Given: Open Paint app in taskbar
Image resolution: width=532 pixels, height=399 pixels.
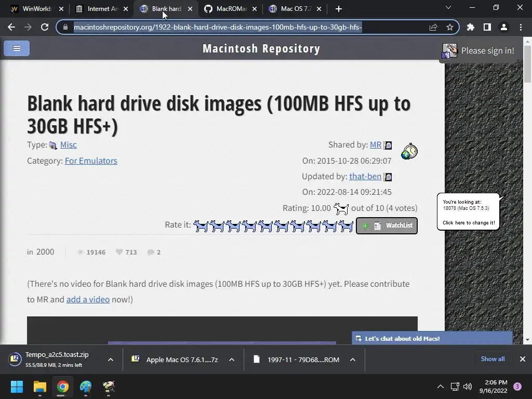Looking at the screenshot, I should pos(86,387).
